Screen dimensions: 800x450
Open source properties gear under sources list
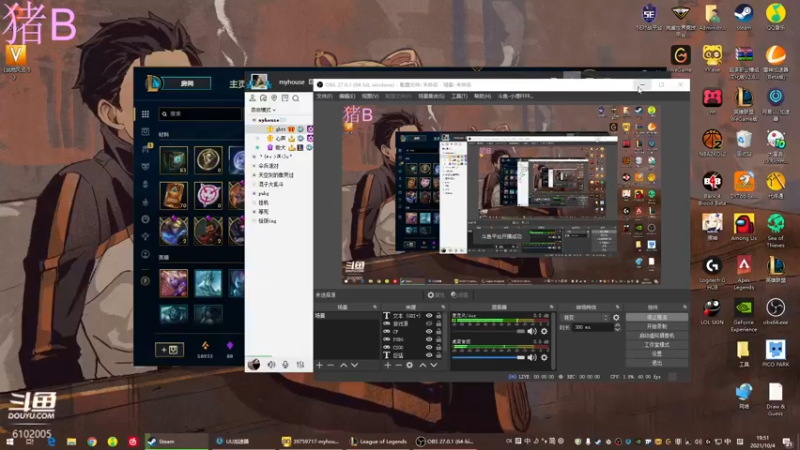409,365
